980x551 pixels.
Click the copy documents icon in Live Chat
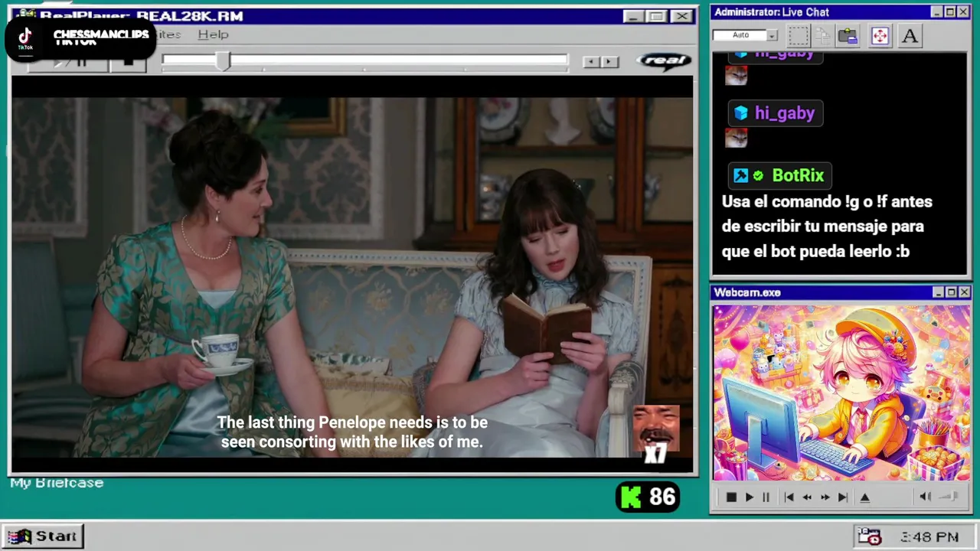822,35
